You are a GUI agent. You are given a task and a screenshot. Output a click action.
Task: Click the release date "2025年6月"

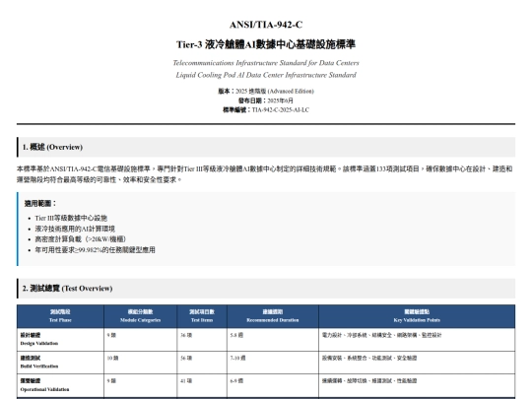click(x=280, y=100)
